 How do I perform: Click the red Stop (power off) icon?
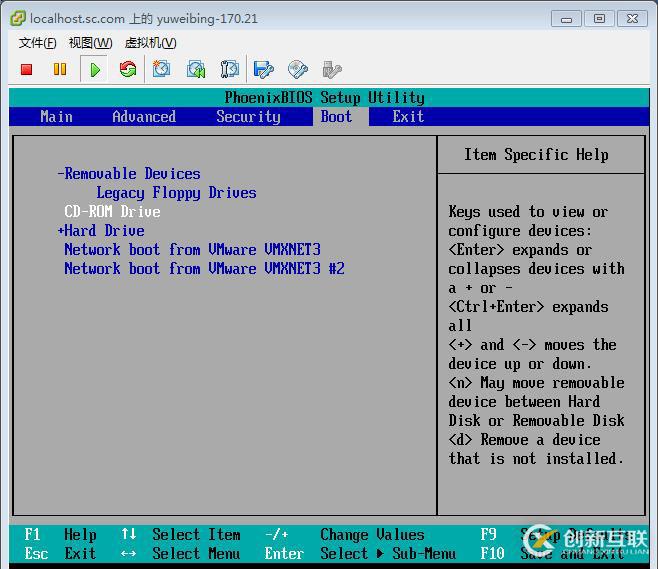coord(27,69)
